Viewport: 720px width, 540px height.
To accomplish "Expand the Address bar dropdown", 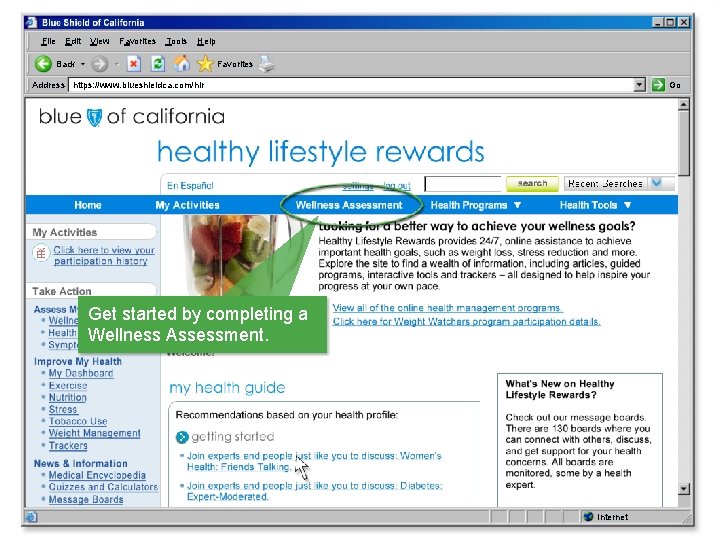I will [639, 85].
